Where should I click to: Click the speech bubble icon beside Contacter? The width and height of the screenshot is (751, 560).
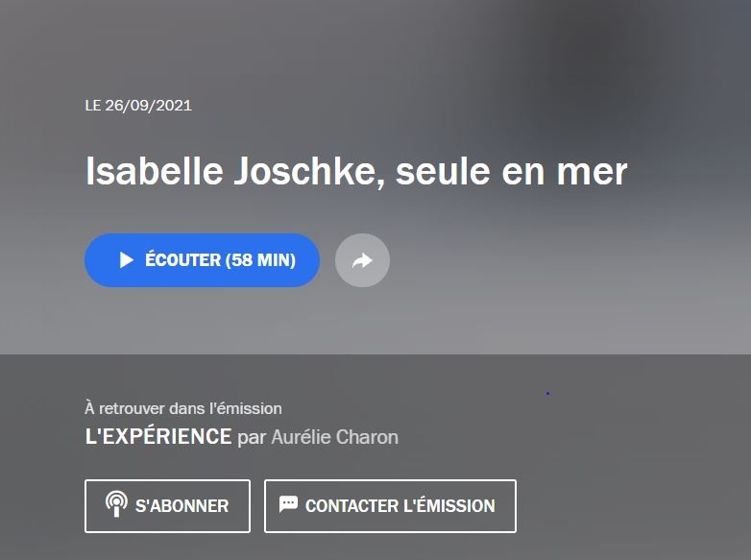coord(288,504)
